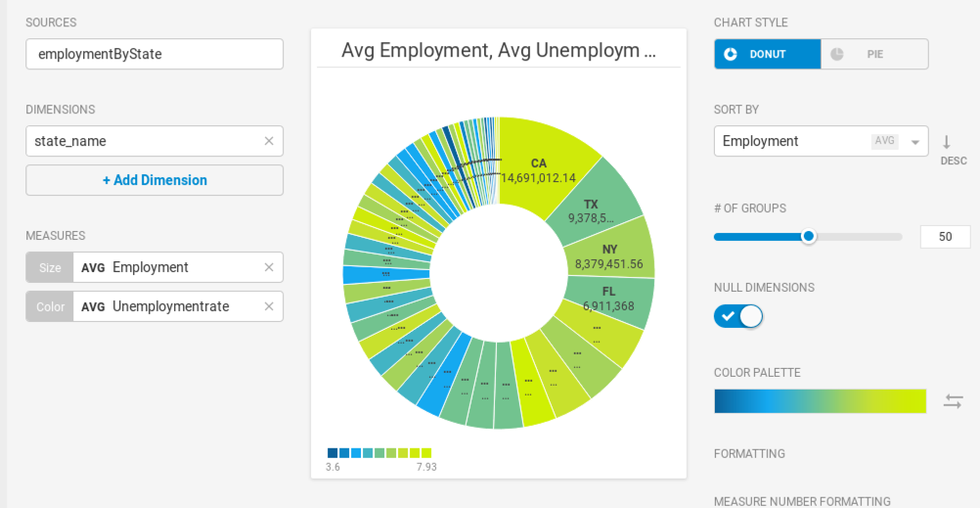980x508 pixels.
Task: Switch chart style to PIE
Action: (874, 55)
